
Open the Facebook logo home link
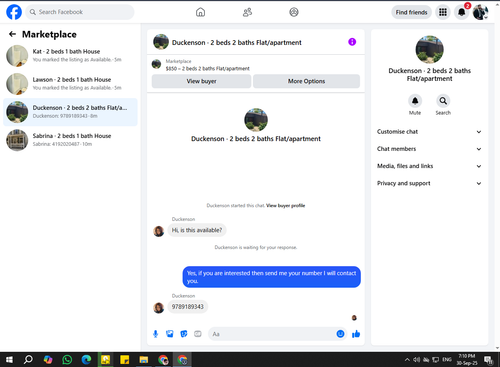pos(14,12)
